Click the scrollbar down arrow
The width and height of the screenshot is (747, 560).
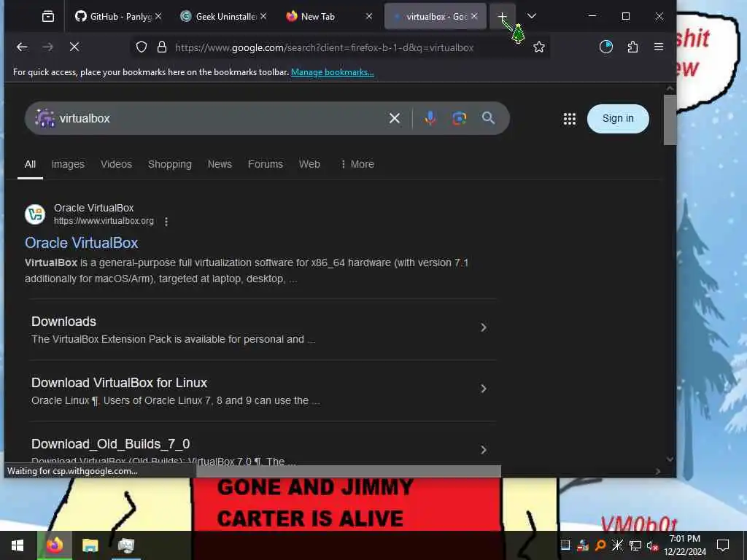tap(670, 459)
